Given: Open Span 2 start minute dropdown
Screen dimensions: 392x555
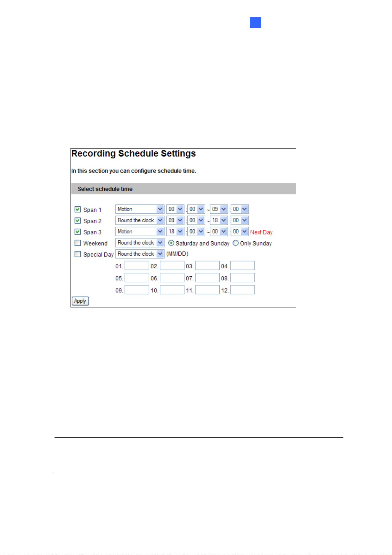Looking at the screenshot, I should tap(196, 220).
